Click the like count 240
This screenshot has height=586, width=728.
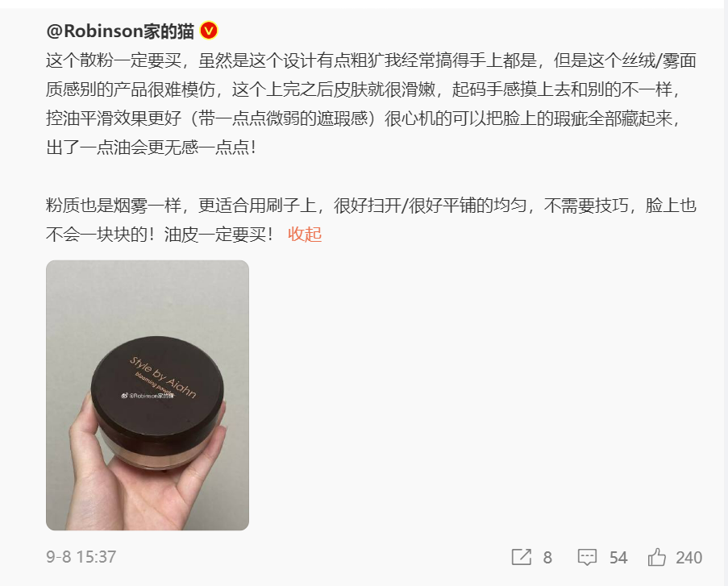pos(689,557)
